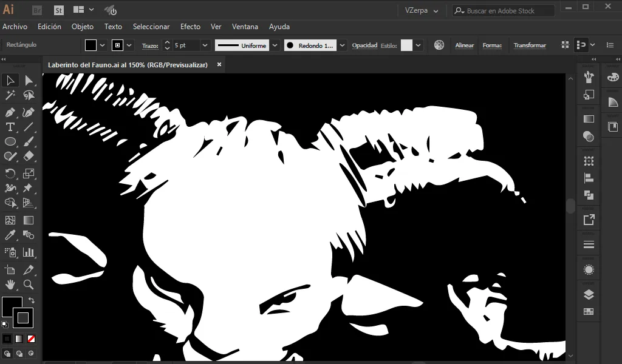Select the Gradient tool in toolbox
The height and width of the screenshot is (364, 622).
29,220
